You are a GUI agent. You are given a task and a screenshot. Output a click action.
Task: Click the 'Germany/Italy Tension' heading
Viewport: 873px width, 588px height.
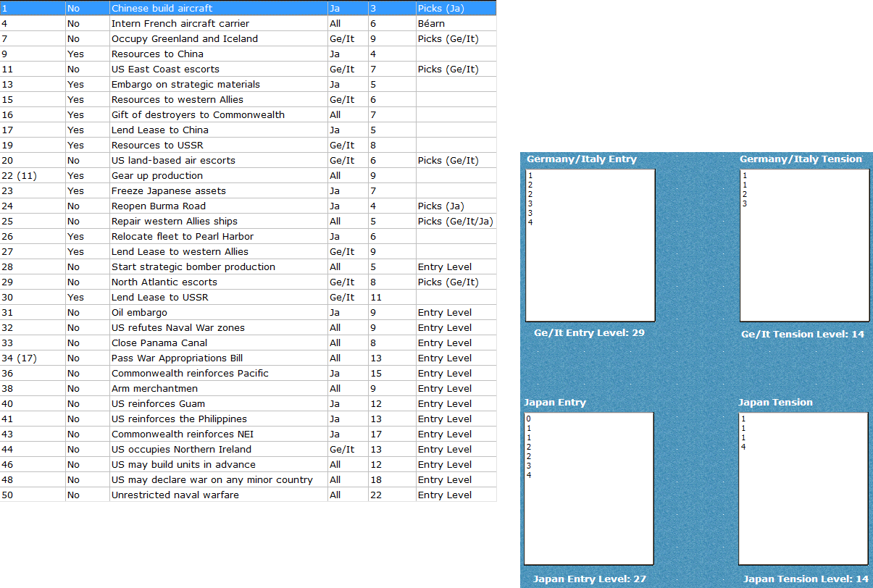(x=801, y=159)
